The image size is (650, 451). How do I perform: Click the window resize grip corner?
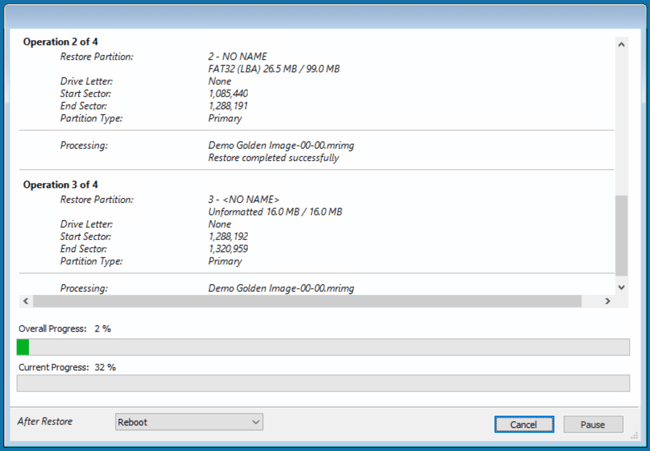pyautogui.click(x=632, y=436)
